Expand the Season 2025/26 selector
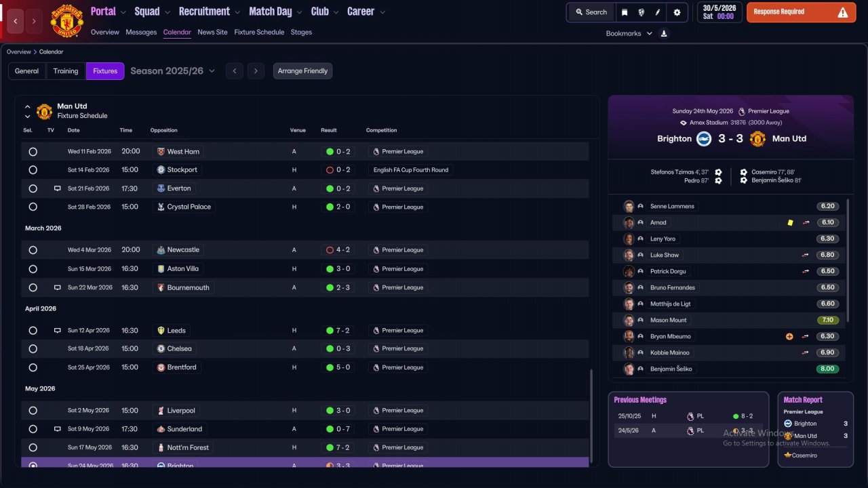The height and width of the screenshot is (488, 868). (172, 70)
